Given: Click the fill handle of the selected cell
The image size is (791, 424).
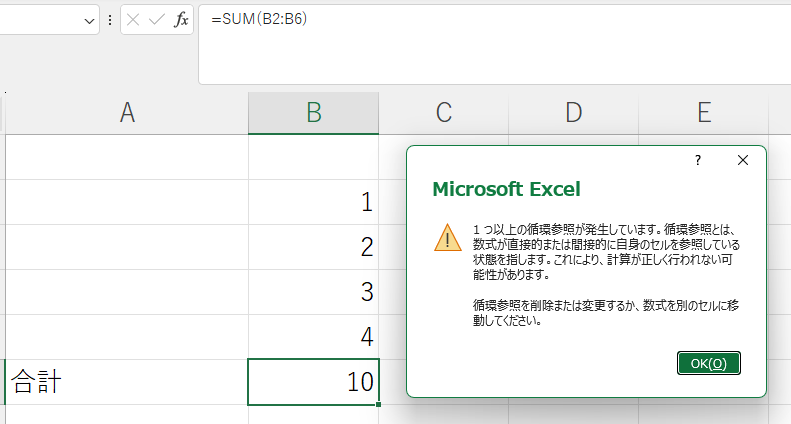Looking at the screenshot, I should click(x=378, y=404).
